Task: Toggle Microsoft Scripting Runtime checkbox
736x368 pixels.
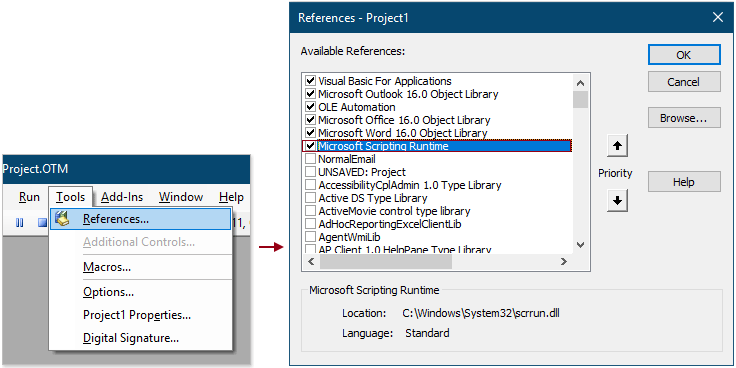Action: point(310,146)
